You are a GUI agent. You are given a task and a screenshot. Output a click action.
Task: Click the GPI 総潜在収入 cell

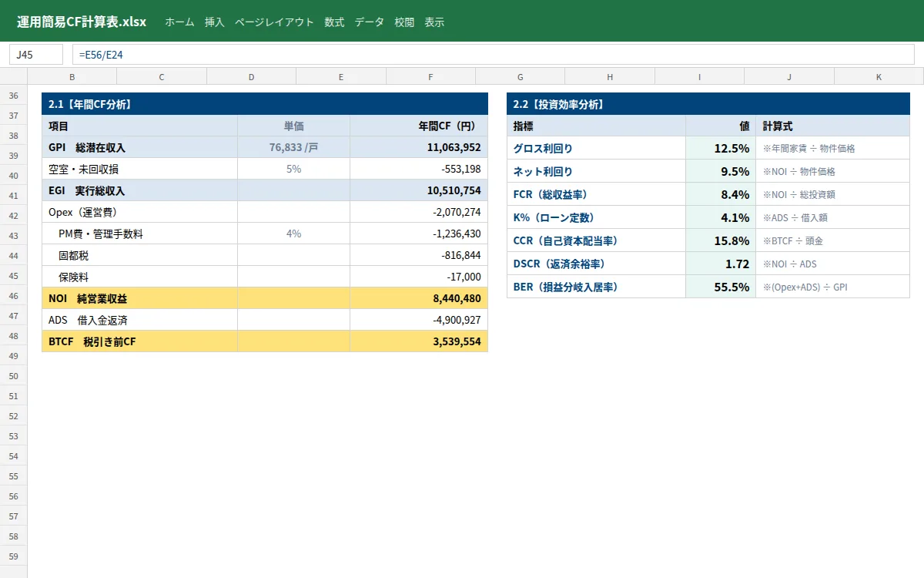click(x=139, y=147)
